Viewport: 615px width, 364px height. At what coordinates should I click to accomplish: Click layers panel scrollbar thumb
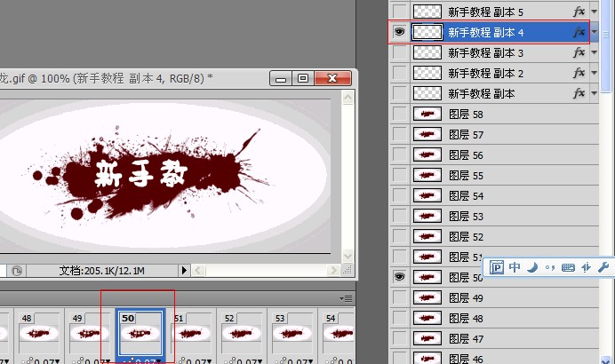click(606, 46)
